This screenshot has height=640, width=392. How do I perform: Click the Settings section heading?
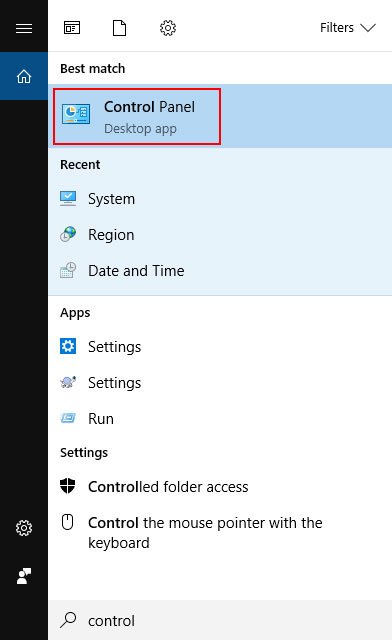coord(84,453)
